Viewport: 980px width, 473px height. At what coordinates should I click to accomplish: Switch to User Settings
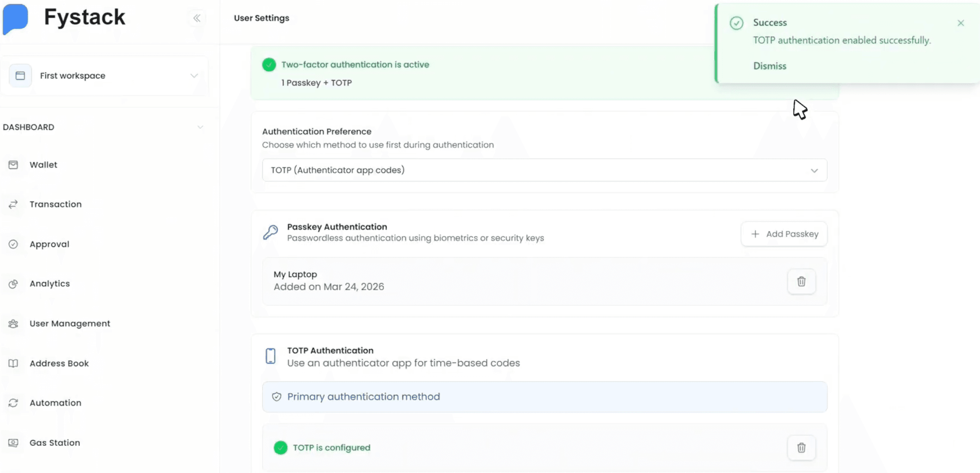click(261, 18)
